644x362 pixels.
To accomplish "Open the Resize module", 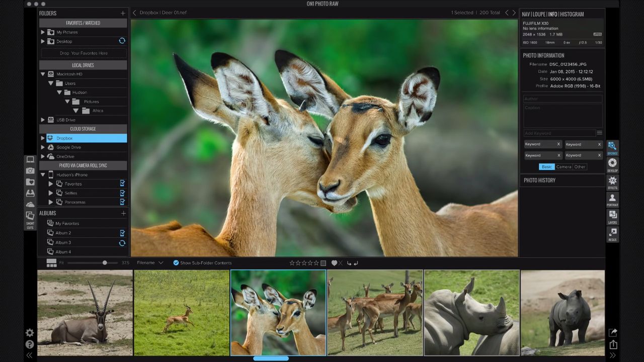I will click(x=612, y=234).
